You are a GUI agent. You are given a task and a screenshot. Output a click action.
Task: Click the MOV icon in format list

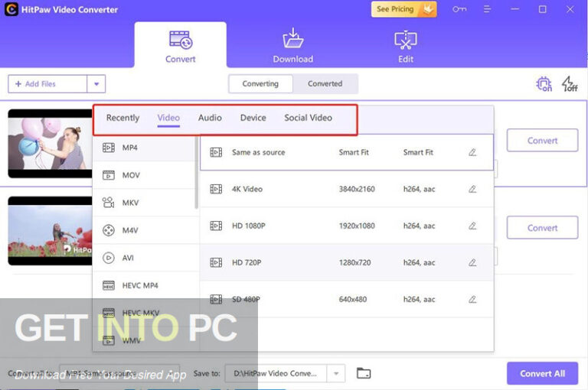click(109, 175)
